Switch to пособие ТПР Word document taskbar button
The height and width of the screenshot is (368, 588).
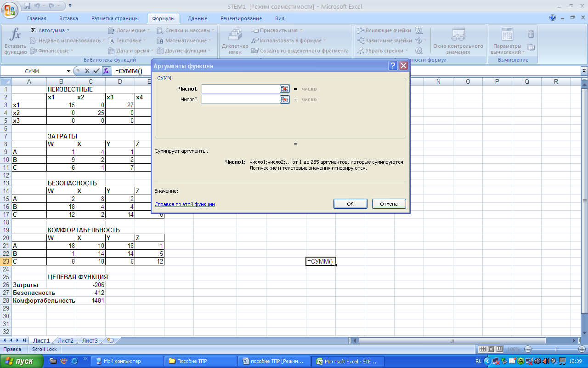click(274, 362)
